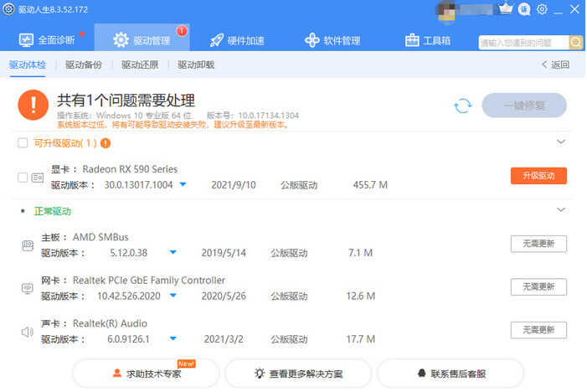Switch to the 硬件加速 tab
Viewport: 587px width, 392px height.
[x=237, y=40]
